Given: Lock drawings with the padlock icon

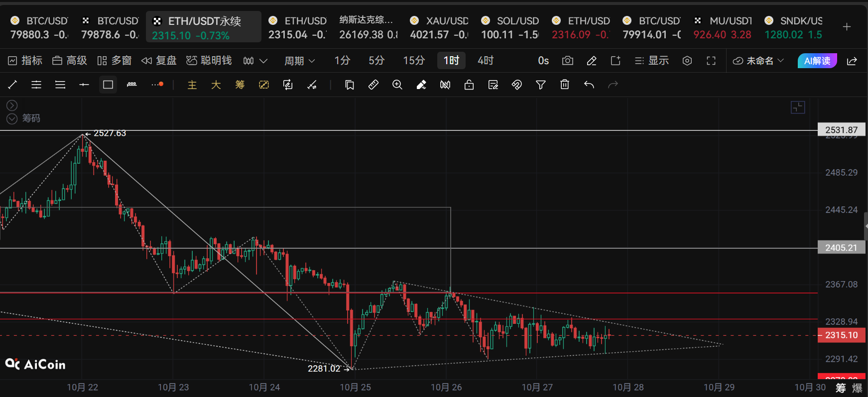Looking at the screenshot, I should [x=469, y=85].
